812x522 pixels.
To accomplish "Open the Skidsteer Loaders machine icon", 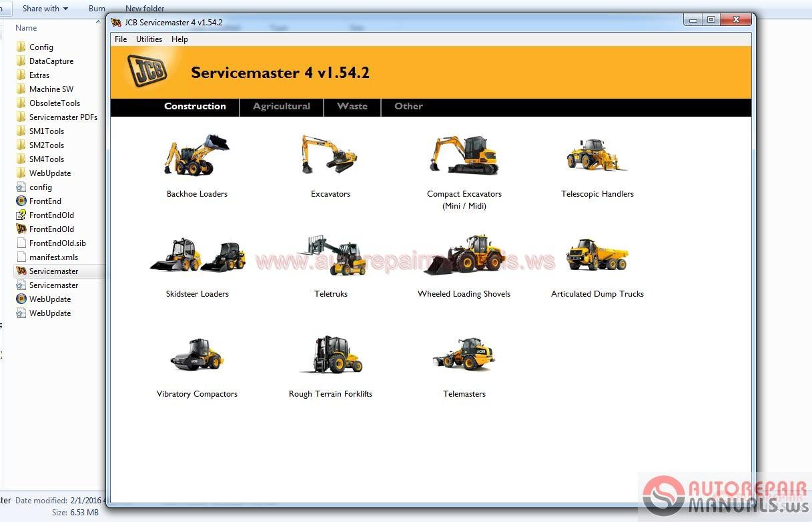I will click(197, 255).
